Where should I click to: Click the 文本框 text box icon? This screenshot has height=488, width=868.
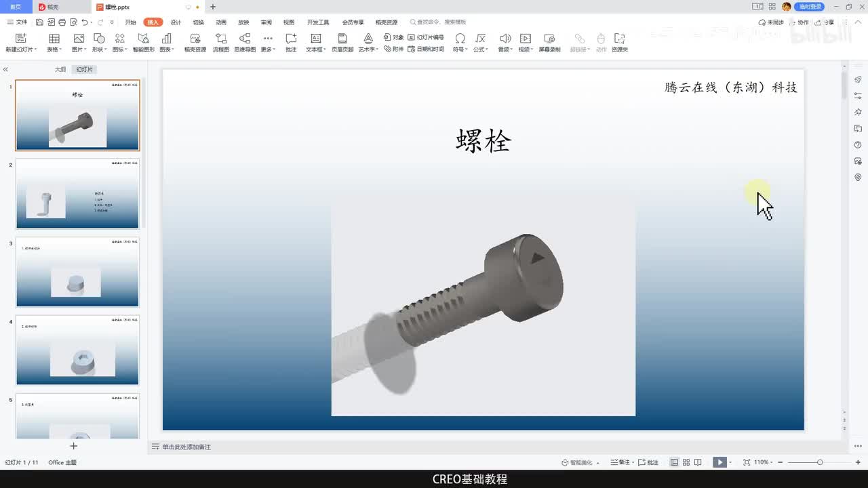pyautogui.click(x=315, y=39)
